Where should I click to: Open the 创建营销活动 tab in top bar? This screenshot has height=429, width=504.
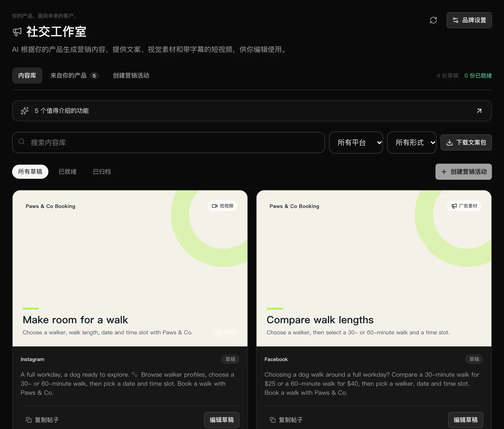[131, 76]
